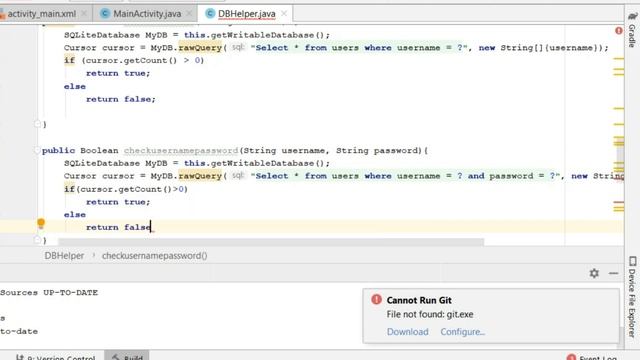This screenshot has height=360, width=640.
Task: Click the red error indicator in the editor corner
Action: 619,31
